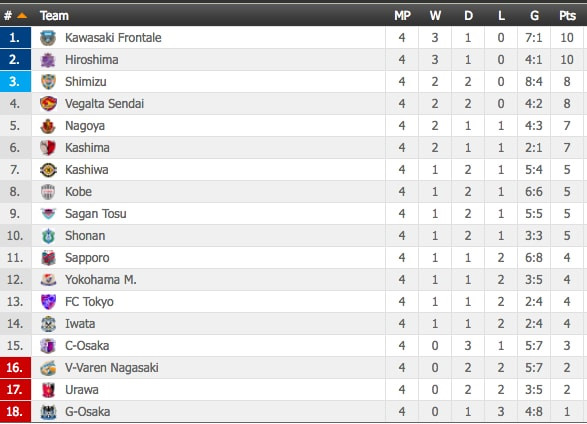Image resolution: width=587 pixels, height=424 pixels.
Task: Click the Kashiwa team crest
Action: pos(48,170)
